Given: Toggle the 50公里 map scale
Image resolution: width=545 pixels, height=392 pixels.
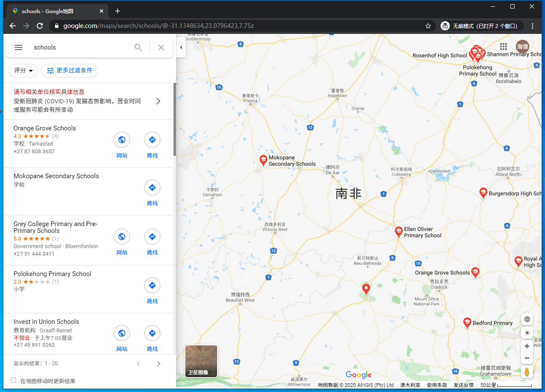Looking at the screenshot, I should tap(506, 385).
